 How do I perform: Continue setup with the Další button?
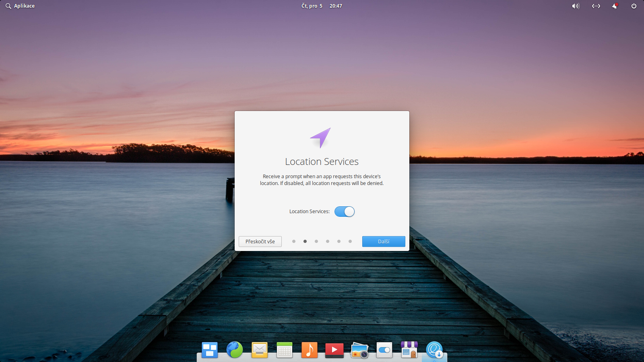tap(384, 241)
